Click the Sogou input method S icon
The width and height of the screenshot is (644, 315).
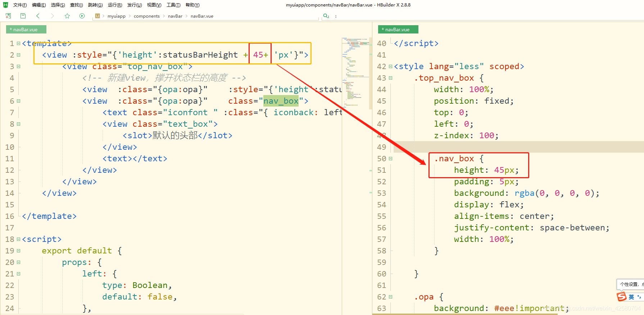pos(622,297)
